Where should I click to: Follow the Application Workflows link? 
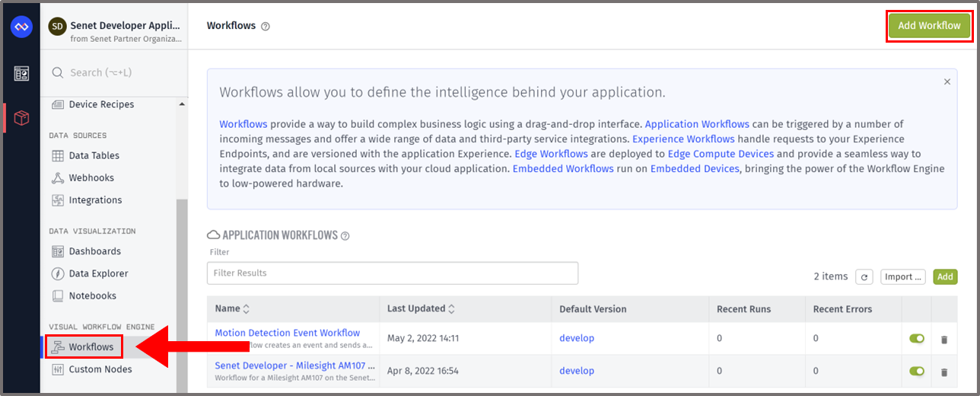tap(697, 124)
